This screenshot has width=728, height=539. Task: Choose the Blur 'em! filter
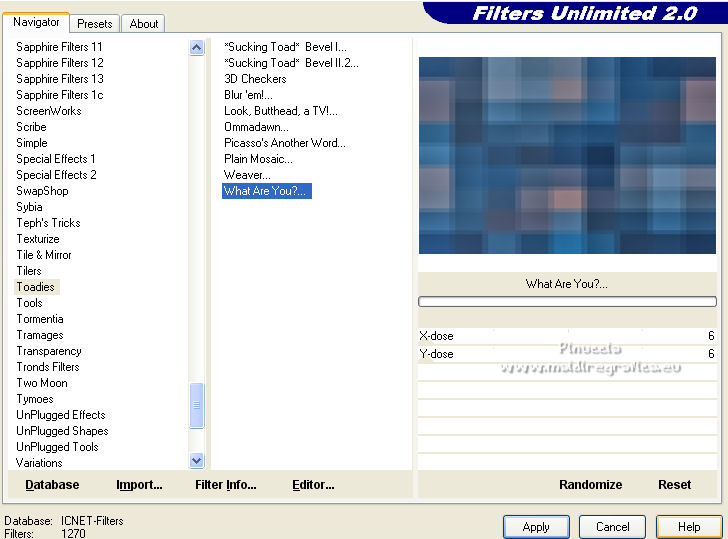[248, 95]
